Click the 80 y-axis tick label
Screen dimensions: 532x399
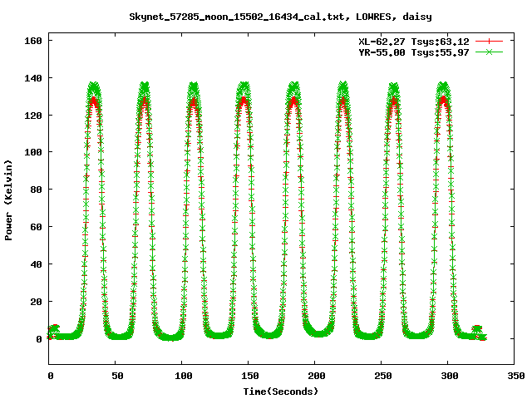click(x=36, y=190)
